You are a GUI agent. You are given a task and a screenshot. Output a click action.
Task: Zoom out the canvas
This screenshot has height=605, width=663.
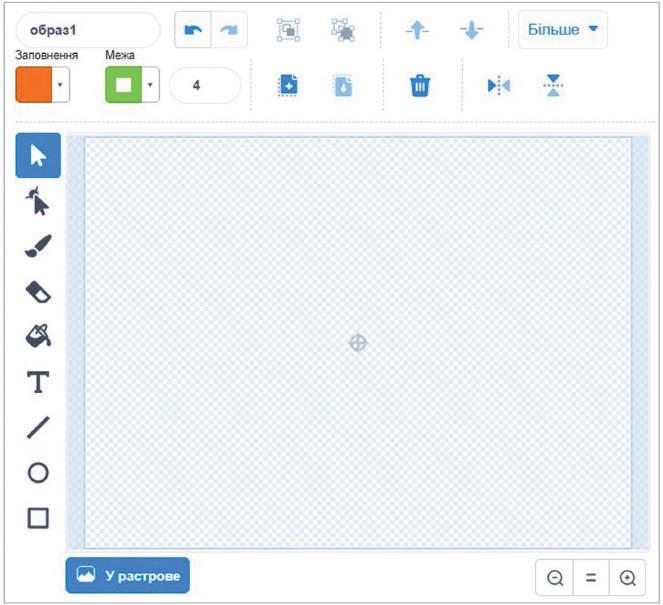coord(555,578)
